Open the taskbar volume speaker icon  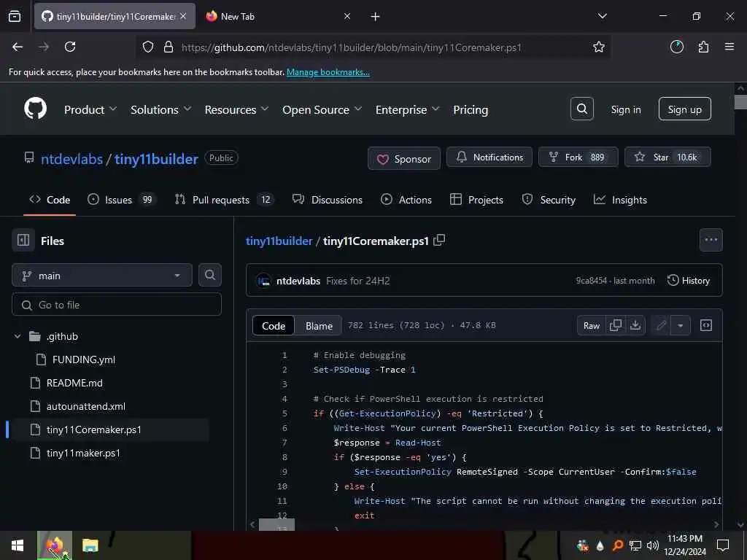[x=652, y=545]
